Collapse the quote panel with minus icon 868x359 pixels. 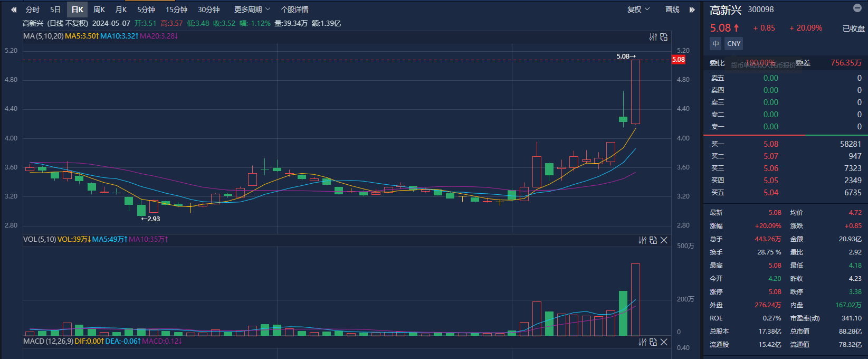click(857, 8)
